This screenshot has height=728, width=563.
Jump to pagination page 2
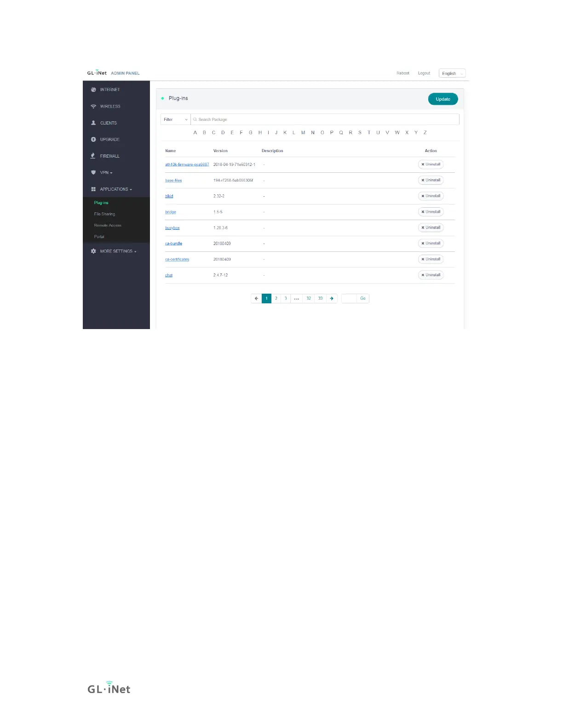point(276,299)
